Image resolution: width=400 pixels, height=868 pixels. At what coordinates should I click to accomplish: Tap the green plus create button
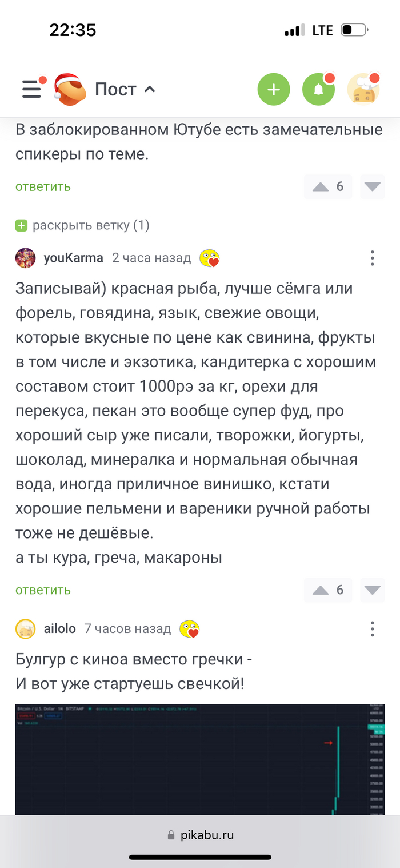[x=274, y=89]
